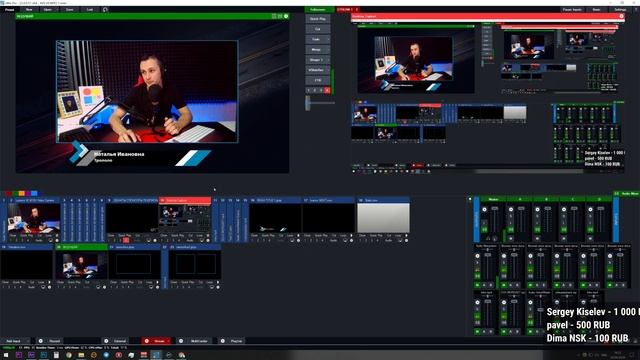Click the vMix taskbar icon
640x360 pixels.
[x=156, y=355]
